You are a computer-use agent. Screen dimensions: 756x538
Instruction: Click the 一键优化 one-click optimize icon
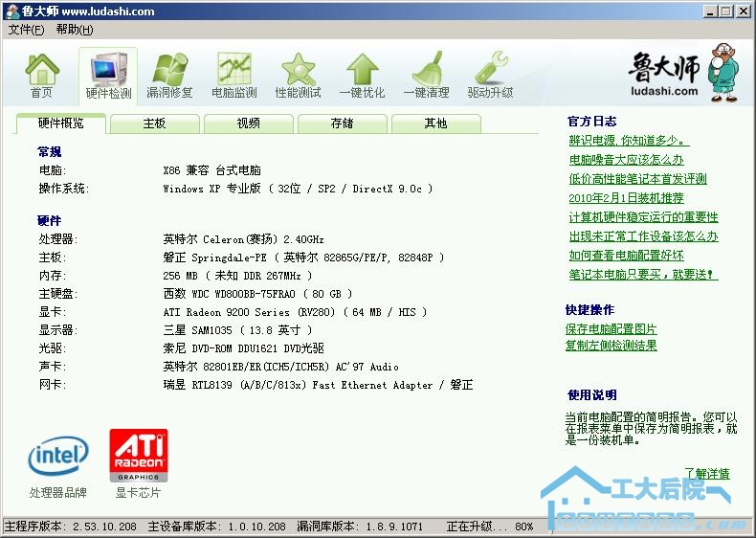pyautogui.click(x=362, y=75)
